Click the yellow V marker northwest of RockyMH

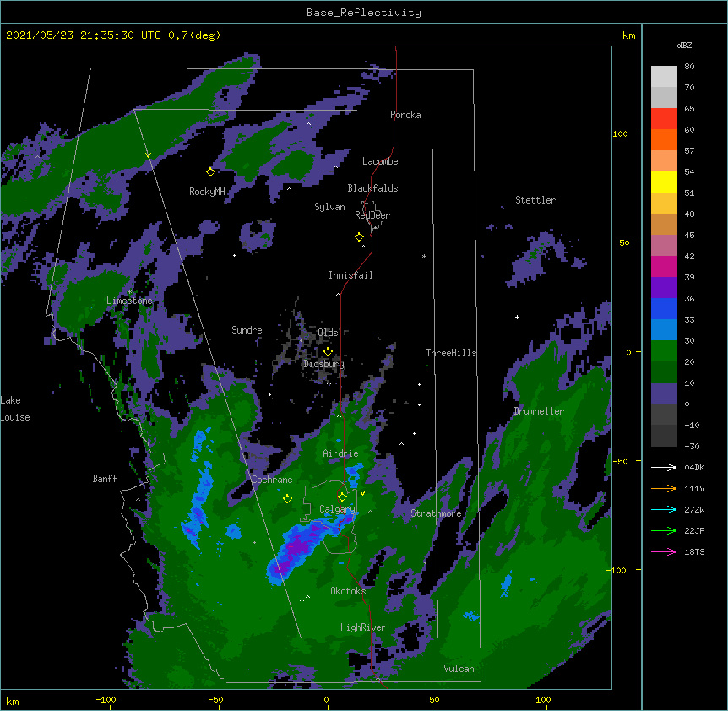click(x=148, y=155)
